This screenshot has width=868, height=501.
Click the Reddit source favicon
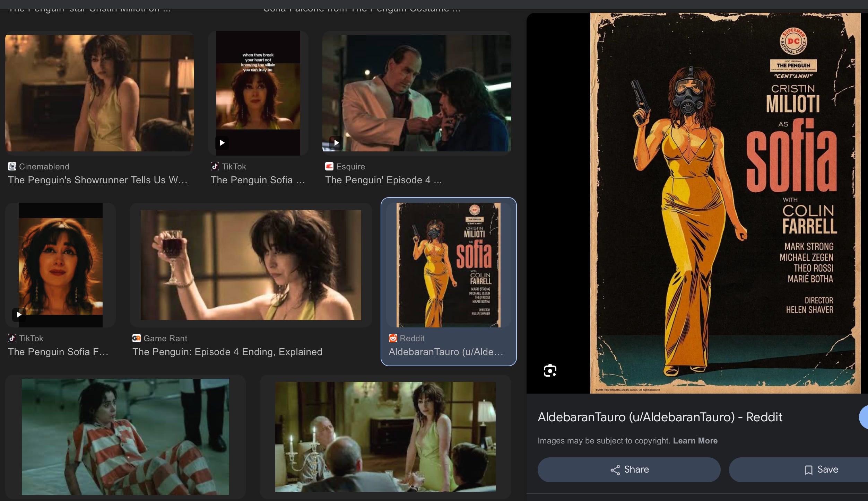(x=393, y=338)
